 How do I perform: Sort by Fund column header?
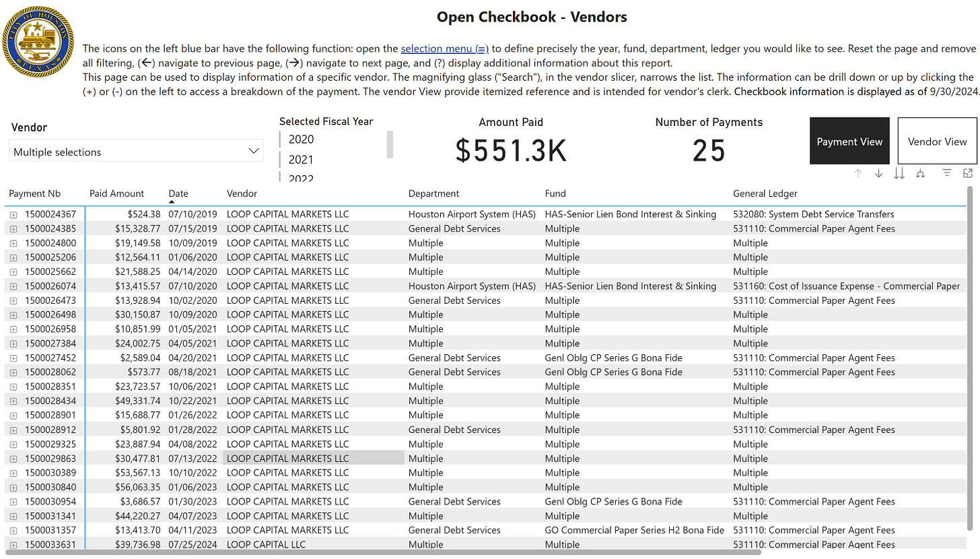[556, 193]
